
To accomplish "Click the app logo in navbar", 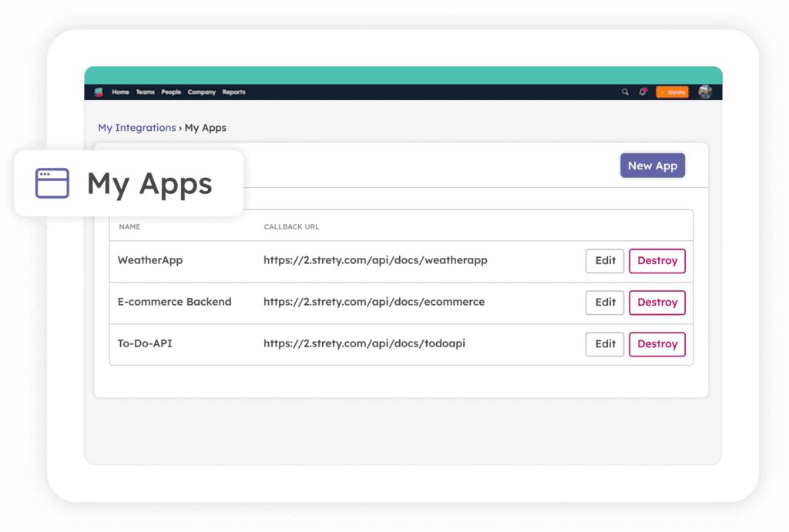I will [99, 92].
